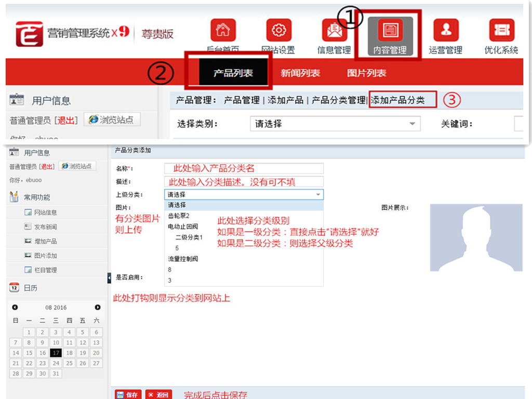This screenshot has height=399, width=532.
Task: Open the 运营管理 user icon
Action: click(x=446, y=31)
